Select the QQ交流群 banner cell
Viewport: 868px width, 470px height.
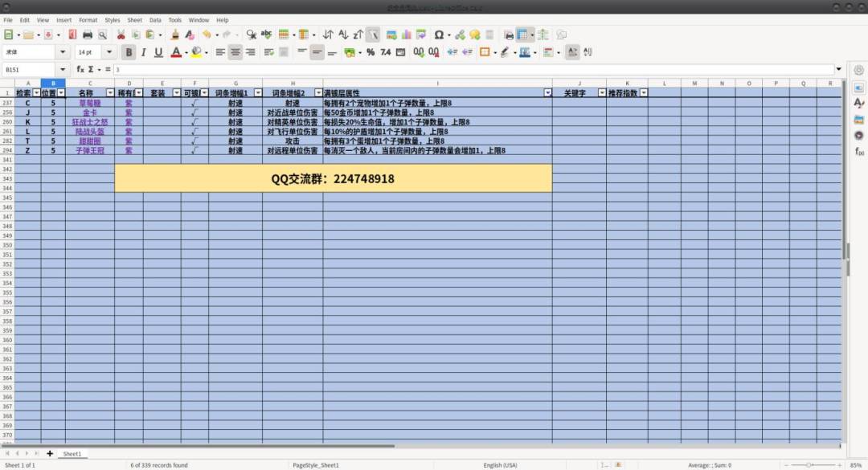pyautogui.click(x=334, y=178)
